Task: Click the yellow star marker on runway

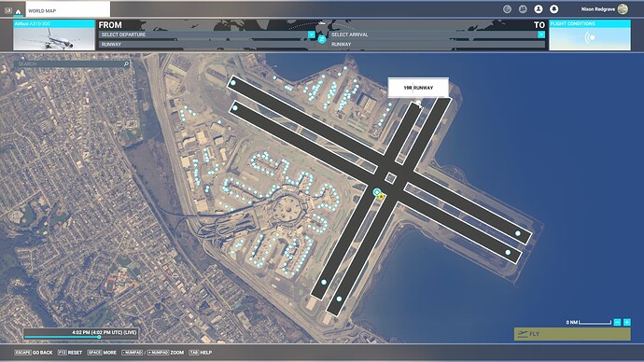Action: click(382, 197)
